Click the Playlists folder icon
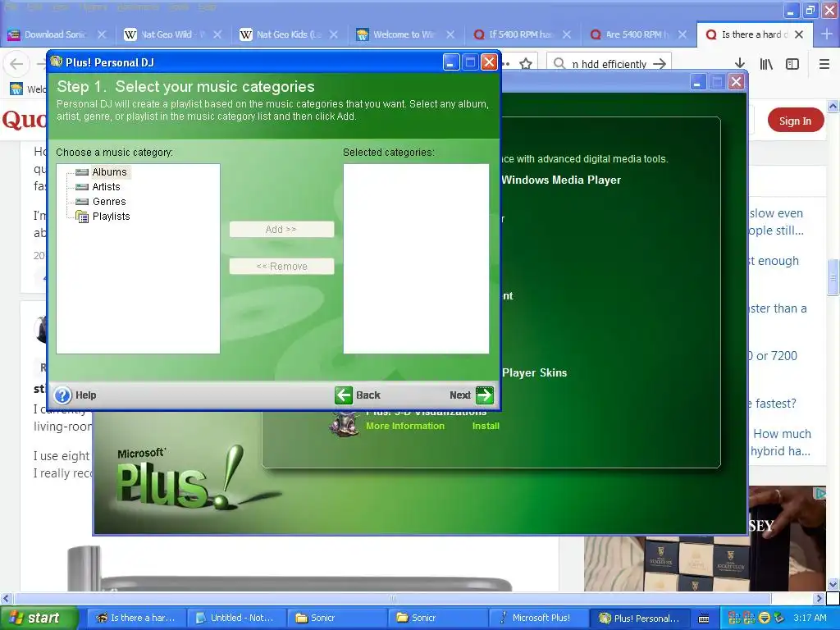 pyautogui.click(x=82, y=217)
